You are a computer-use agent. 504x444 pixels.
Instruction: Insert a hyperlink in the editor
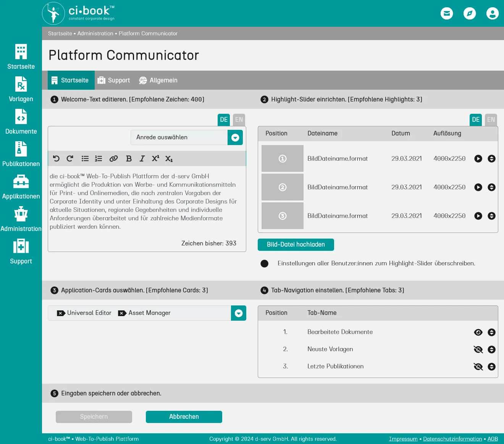click(x=113, y=158)
